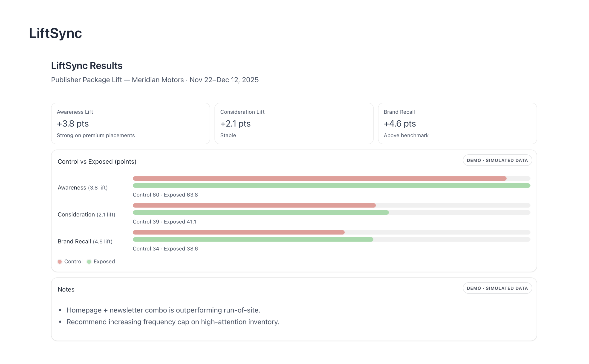Click the LiftSync Results heading

87,66
